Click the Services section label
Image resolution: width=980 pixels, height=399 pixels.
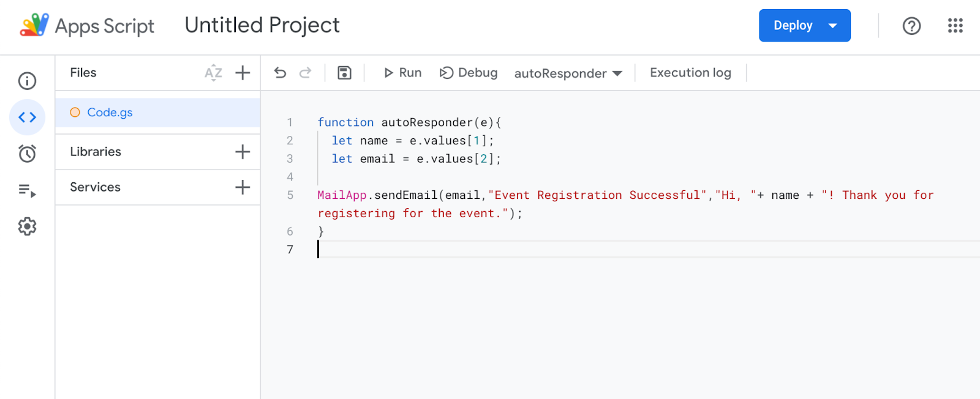click(x=95, y=187)
